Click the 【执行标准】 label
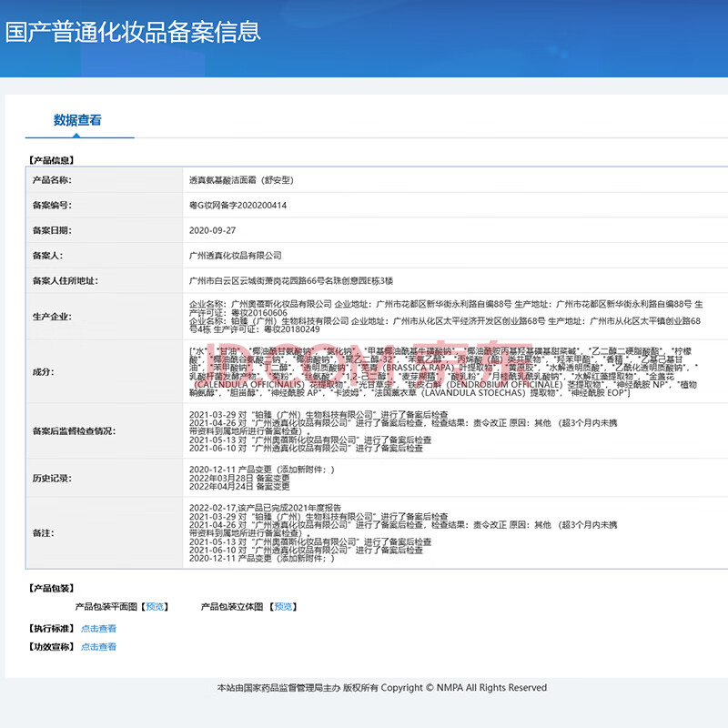The image size is (728, 728). pos(51,629)
